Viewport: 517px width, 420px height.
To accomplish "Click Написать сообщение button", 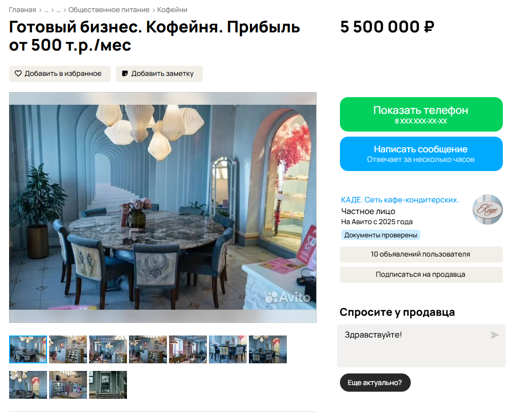I will 421,154.
